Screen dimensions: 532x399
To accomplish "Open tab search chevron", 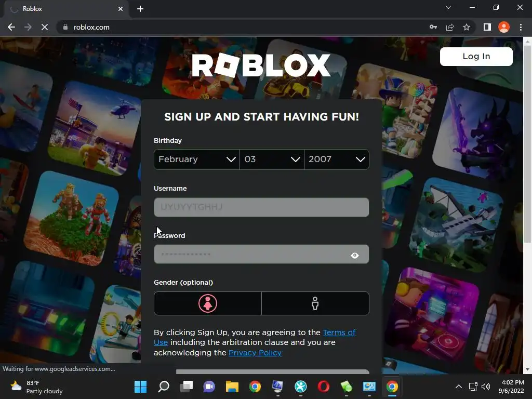I will pyautogui.click(x=448, y=7).
